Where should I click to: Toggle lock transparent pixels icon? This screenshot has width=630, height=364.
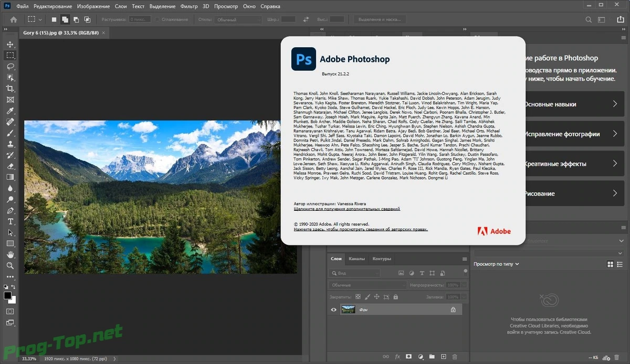click(x=358, y=297)
